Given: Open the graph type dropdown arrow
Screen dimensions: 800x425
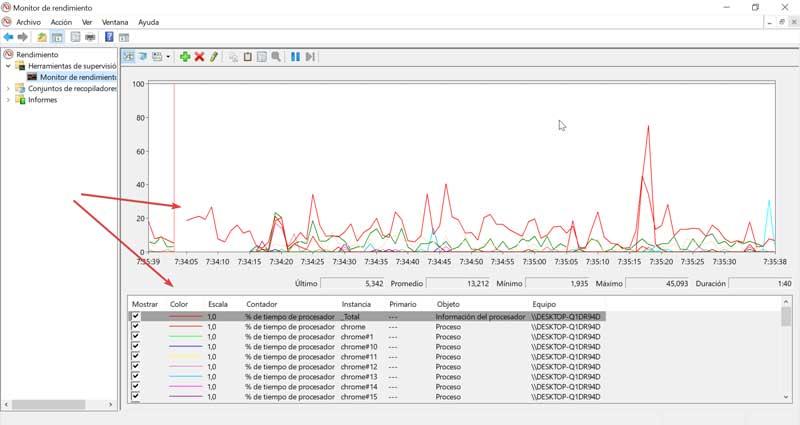Looking at the screenshot, I should [x=168, y=57].
